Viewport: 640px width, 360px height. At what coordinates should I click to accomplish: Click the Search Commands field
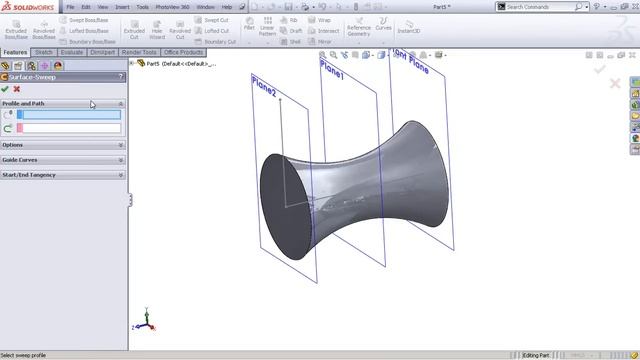click(x=539, y=7)
